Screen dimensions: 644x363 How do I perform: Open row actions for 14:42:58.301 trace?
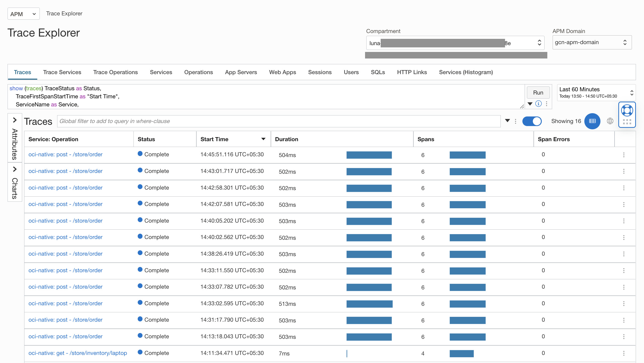click(x=624, y=188)
